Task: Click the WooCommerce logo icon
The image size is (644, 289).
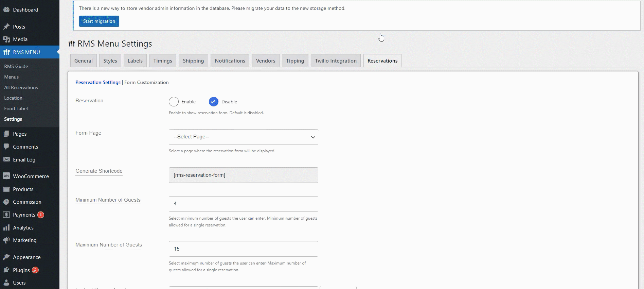Action: (x=6, y=176)
